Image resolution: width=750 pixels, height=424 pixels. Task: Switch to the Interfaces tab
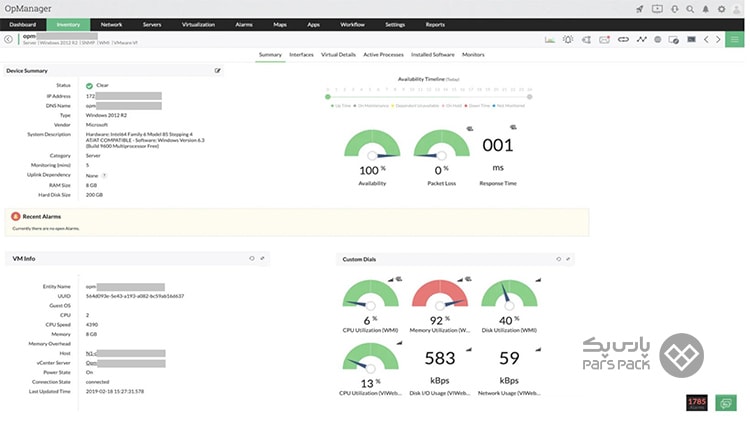(x=301, y=55)
